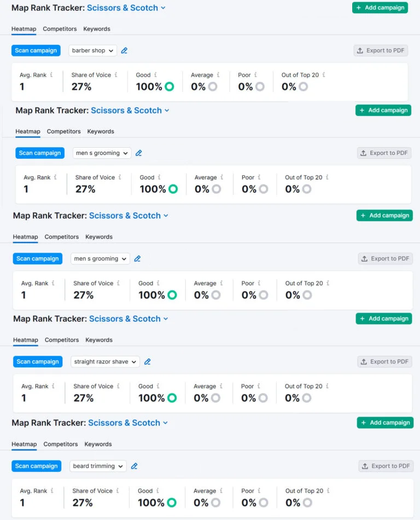Click green Good 100% ring in straight razor shave panel
This screenshot has height=520, width=420.
pos(172,398)
